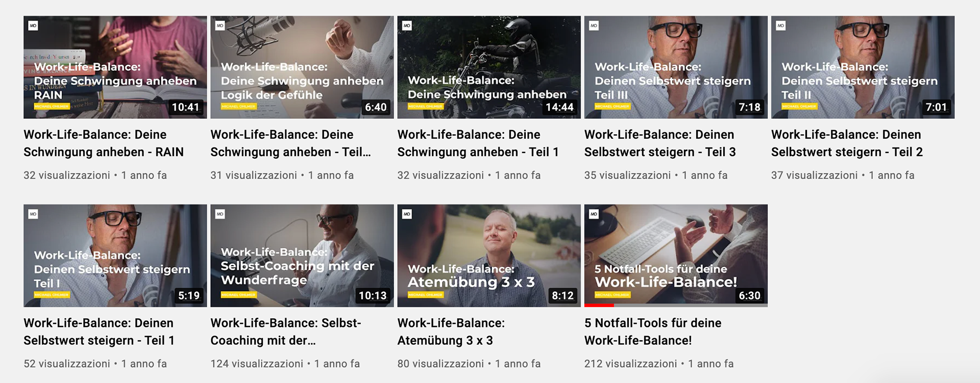Click title 'Deine Schwingung anheben - RAIN'
This screenshot has width=980, height=383.
(104, 143)
